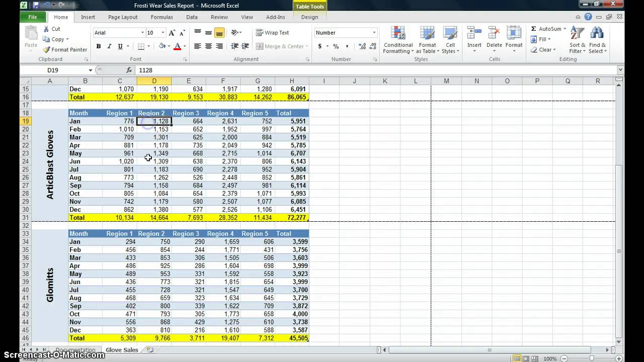This screenshot has width=644, height=362.
Task: Click the Cut scissors icon
Action: point(46,29)
